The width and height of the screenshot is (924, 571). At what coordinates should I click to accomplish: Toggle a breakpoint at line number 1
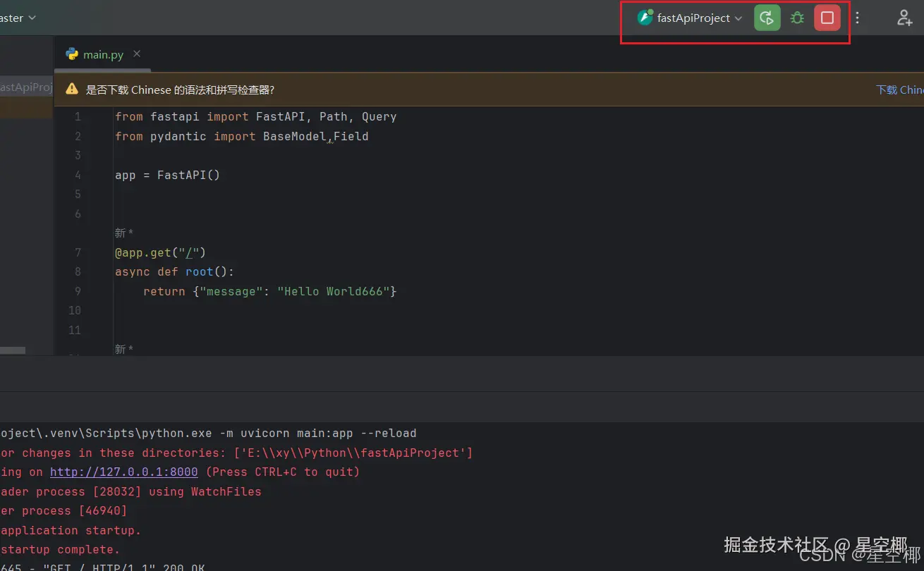tap(78, 117)
